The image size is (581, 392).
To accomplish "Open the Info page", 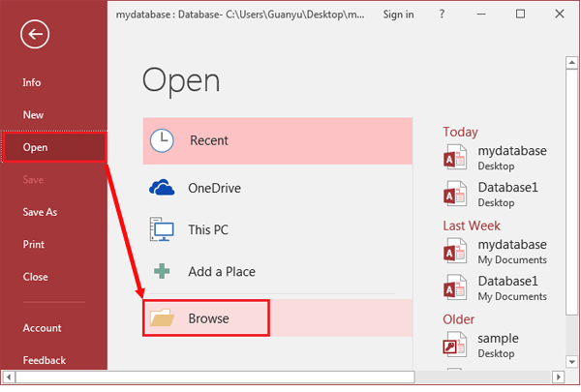I will point(32,82).
